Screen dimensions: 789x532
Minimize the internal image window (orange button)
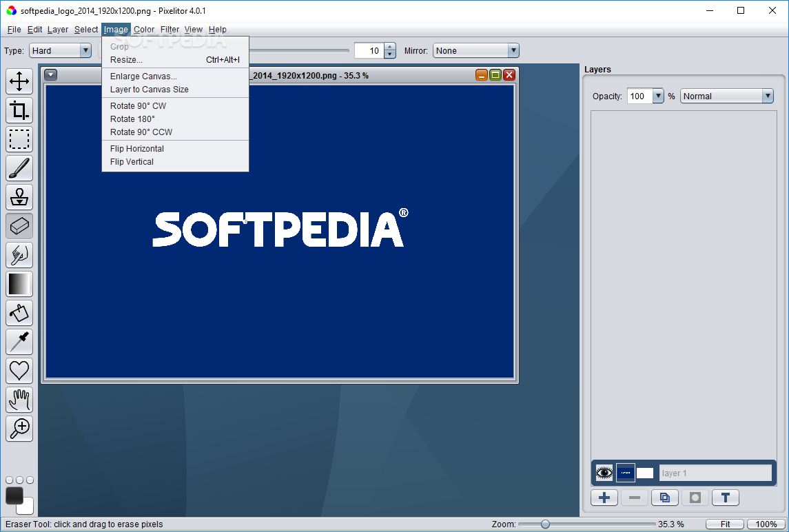click(482, 75)
